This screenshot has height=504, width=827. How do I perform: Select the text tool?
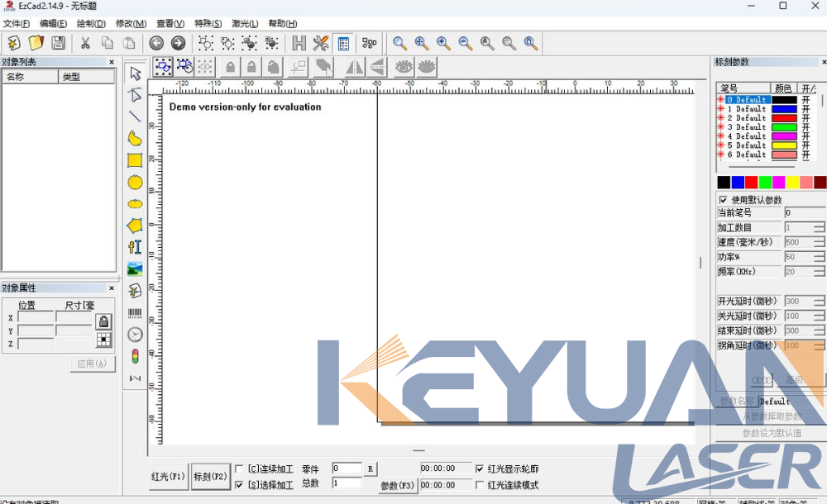tap(135, 247)
